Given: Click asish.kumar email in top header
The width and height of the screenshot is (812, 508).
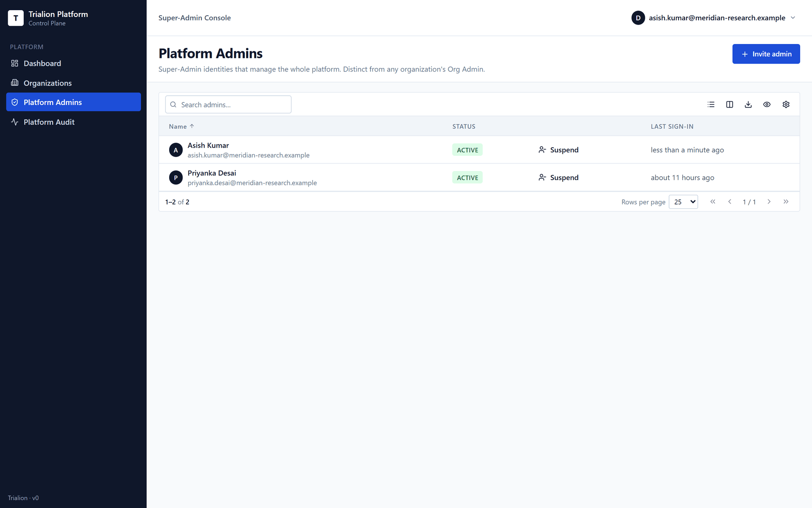Looking at the screenshot, I should pyautogui.click(x=717, y=18).
